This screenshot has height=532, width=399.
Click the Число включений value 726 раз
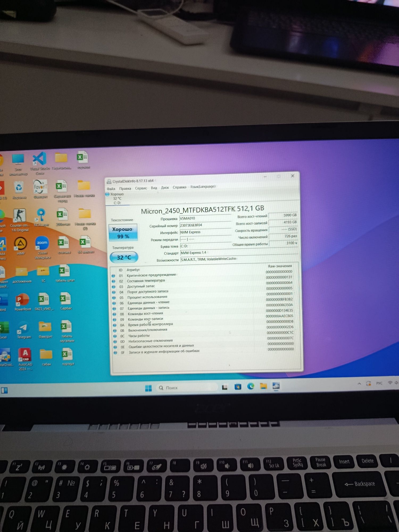(283, 236)
